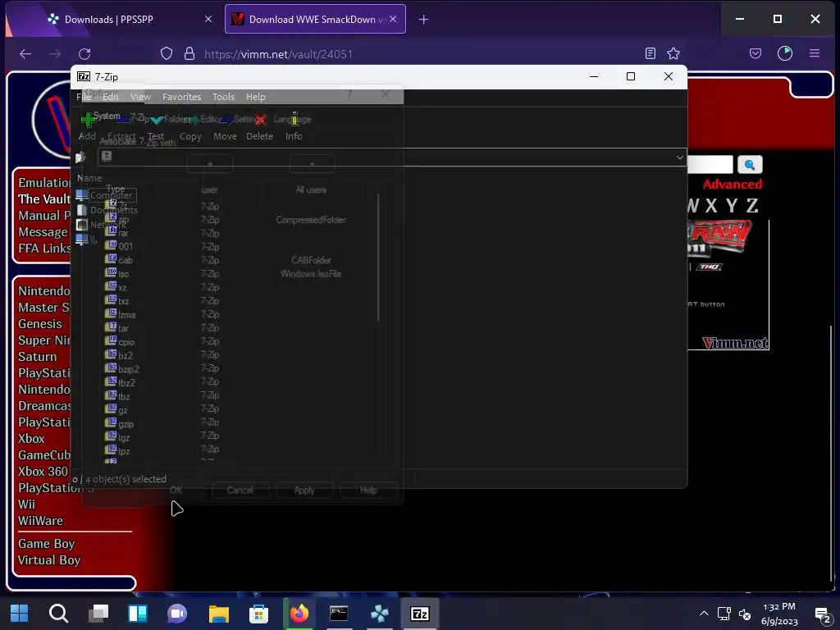Go back in Firefox
840x630 pixels.
25,53
